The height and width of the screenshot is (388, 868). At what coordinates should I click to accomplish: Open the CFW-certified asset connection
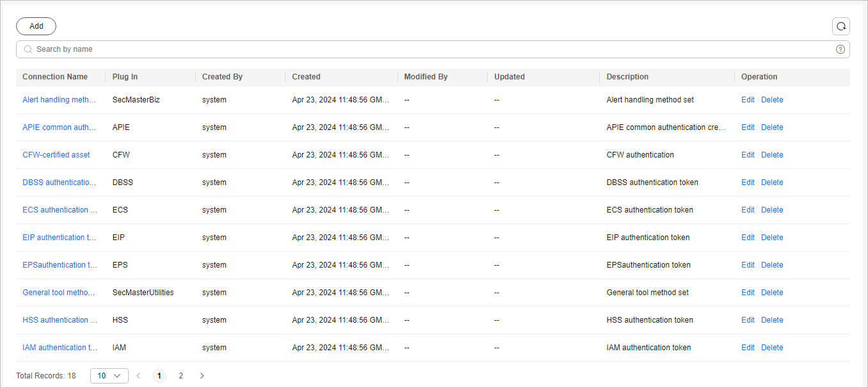pyautogui.click(x=56, y=155)
